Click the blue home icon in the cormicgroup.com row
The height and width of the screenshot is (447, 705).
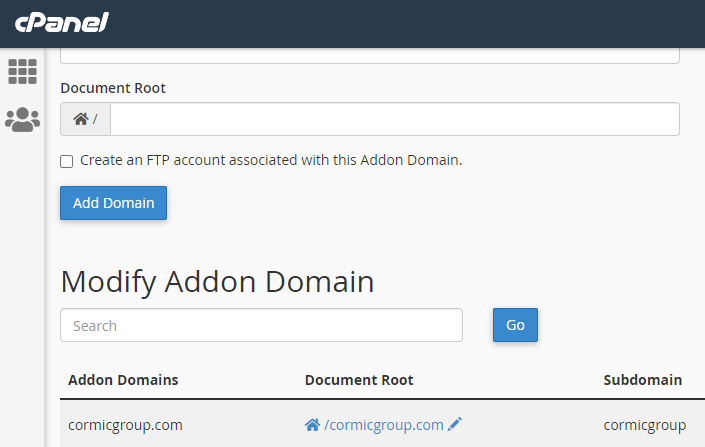click(x=312, y=425)
